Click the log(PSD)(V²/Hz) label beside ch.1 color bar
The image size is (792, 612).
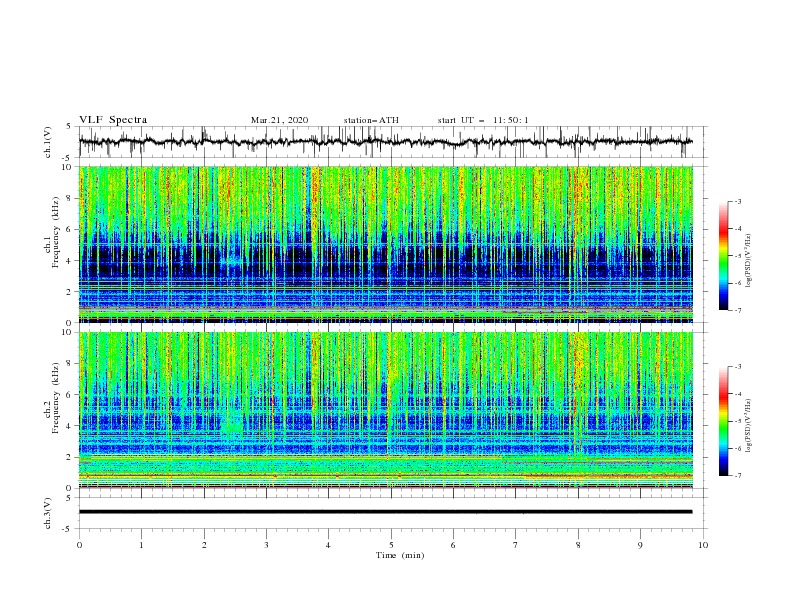749,261
